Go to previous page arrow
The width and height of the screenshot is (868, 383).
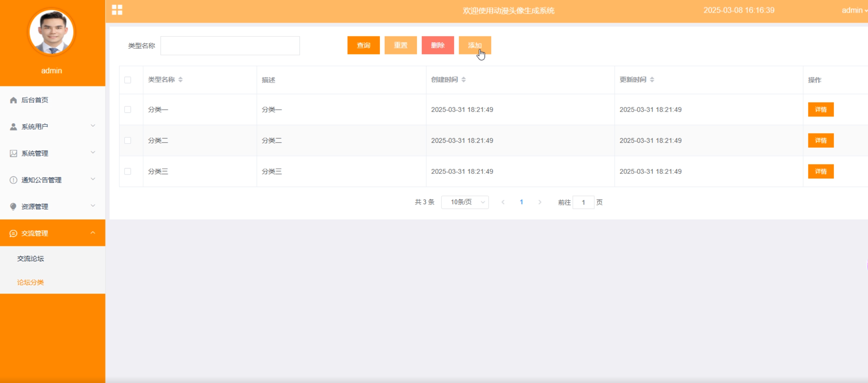coord(503,202)
